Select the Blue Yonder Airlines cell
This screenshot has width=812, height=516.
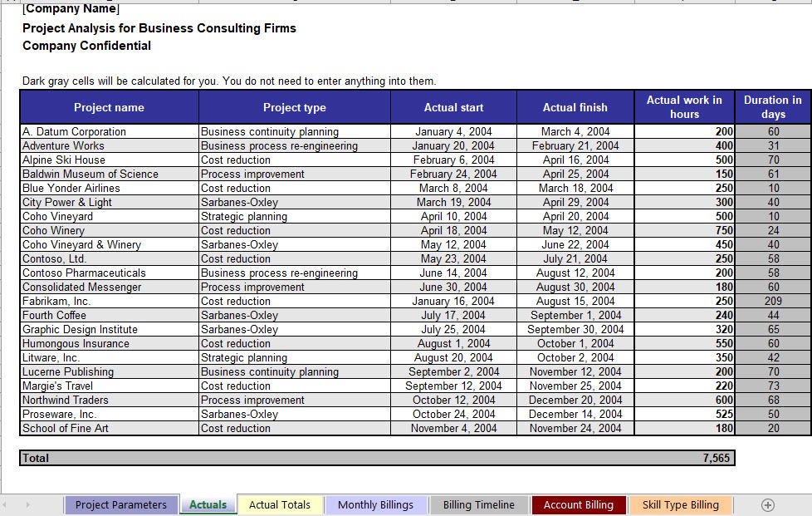(x=110, y=188)
